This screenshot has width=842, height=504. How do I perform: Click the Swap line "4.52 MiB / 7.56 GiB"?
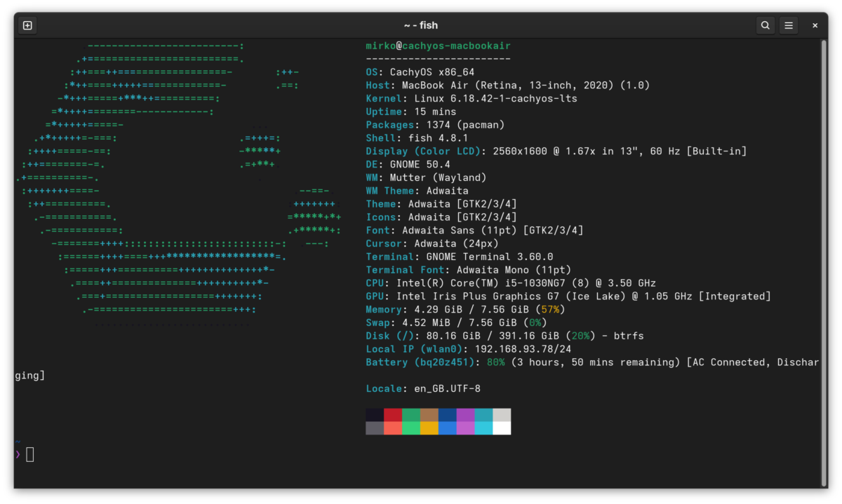[456, 322]
